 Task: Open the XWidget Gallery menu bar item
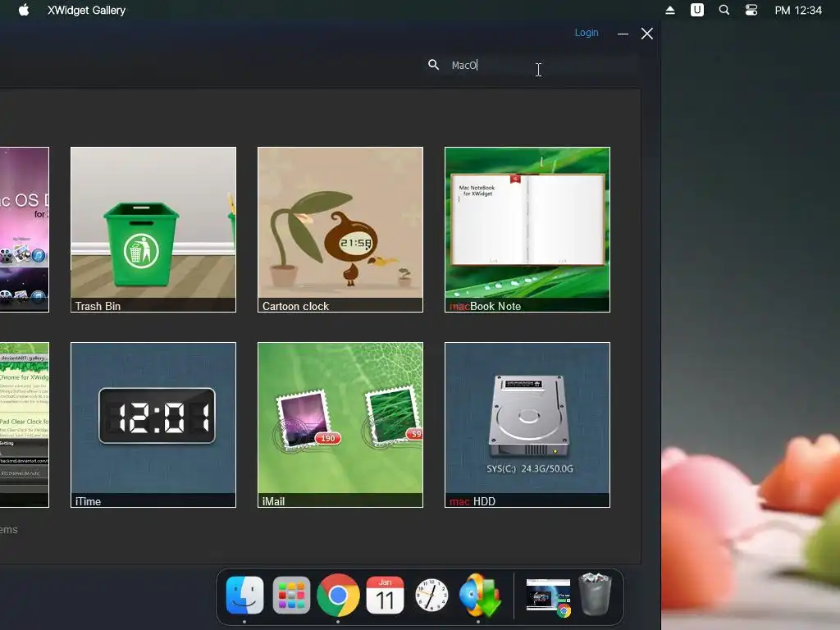click(x=86, y=10)
